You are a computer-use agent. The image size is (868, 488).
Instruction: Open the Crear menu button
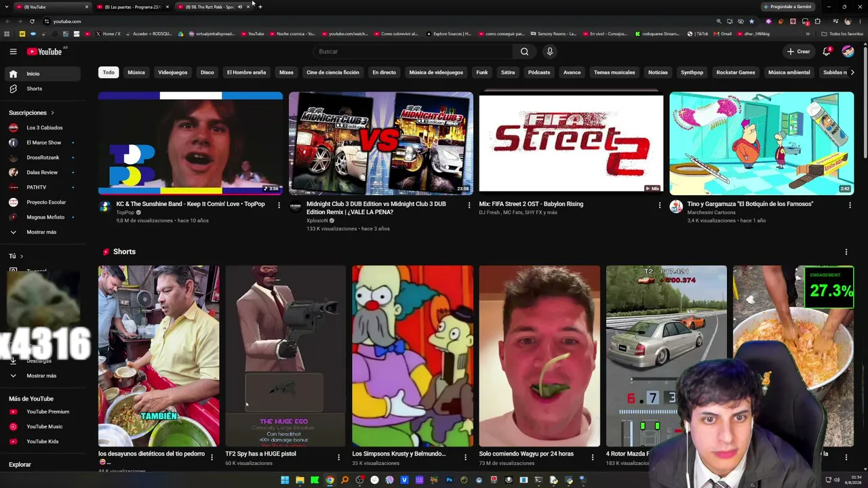(798, 52)
